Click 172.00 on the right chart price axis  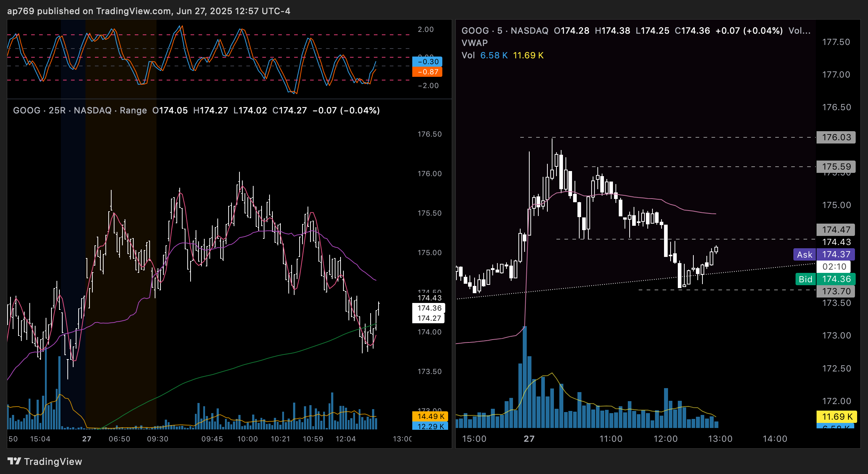pyautogui.click(x=836, y=401)
